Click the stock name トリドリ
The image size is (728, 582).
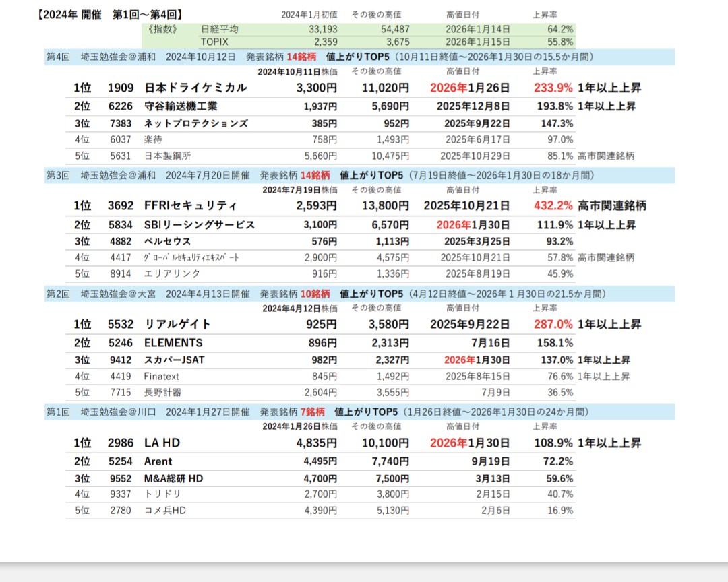click(x=162, y=494)
